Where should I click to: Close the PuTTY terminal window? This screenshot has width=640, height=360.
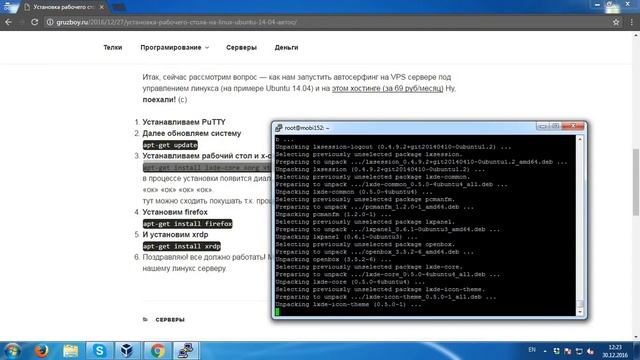click(573, 127)
